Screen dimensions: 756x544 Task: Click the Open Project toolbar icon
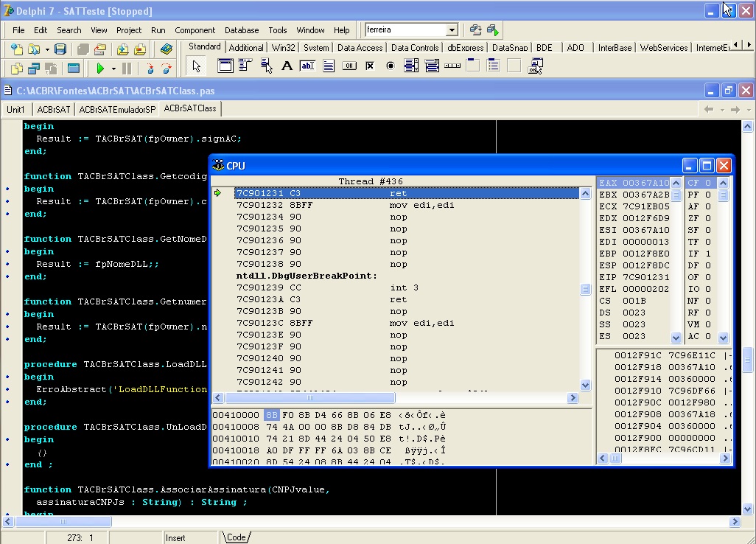pyautogui.click(x=99, y=49)
